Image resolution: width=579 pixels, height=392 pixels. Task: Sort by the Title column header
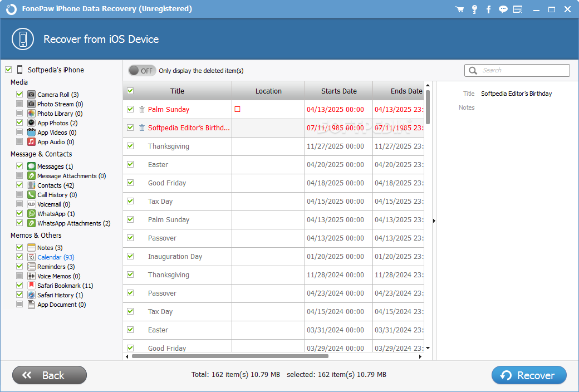(x=177, y=91)
